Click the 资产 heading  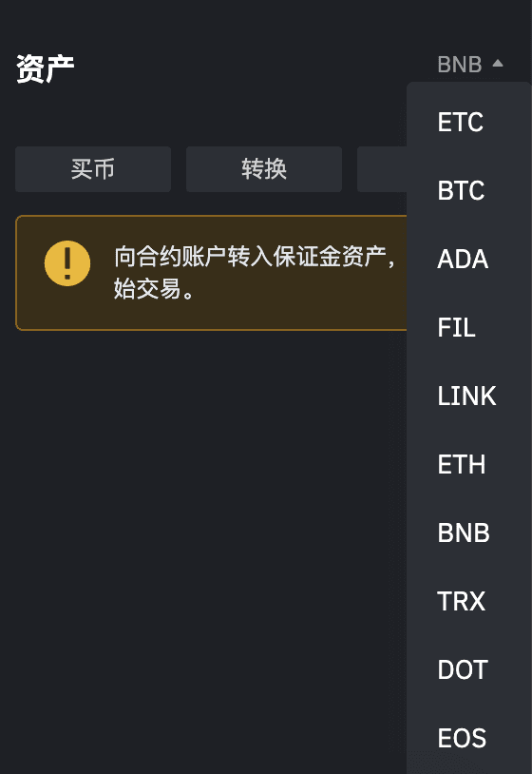tap(46, 68)
